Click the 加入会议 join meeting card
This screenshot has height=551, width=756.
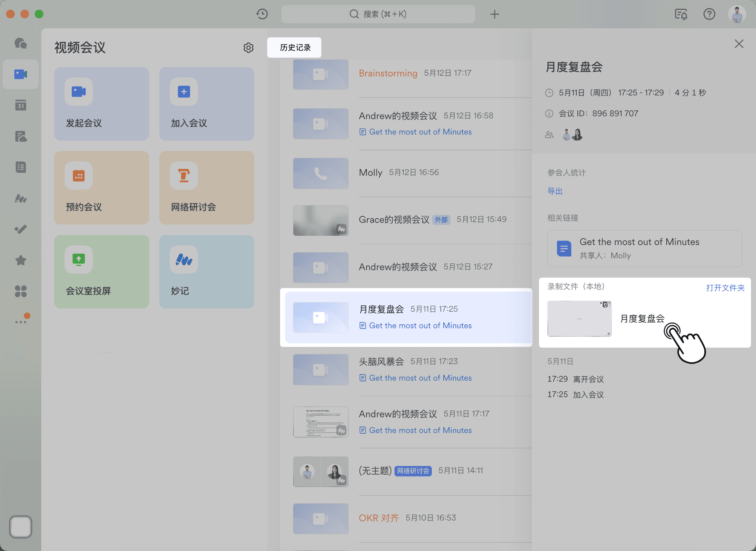207,104
